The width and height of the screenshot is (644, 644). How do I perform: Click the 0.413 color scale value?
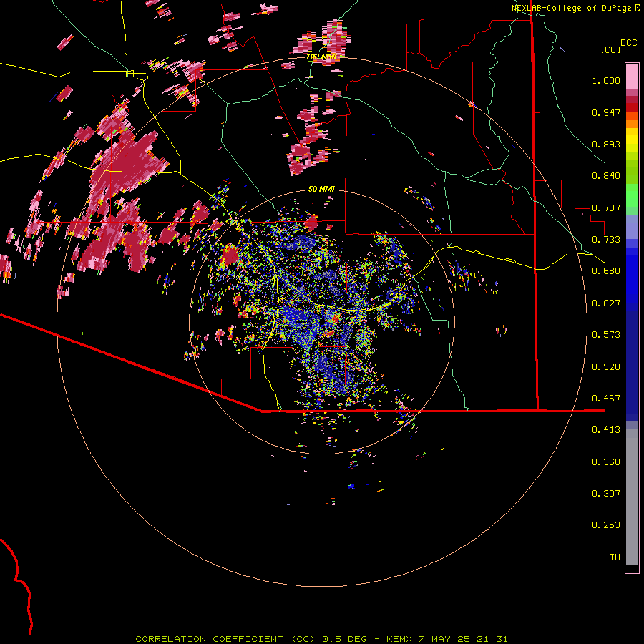606,430
